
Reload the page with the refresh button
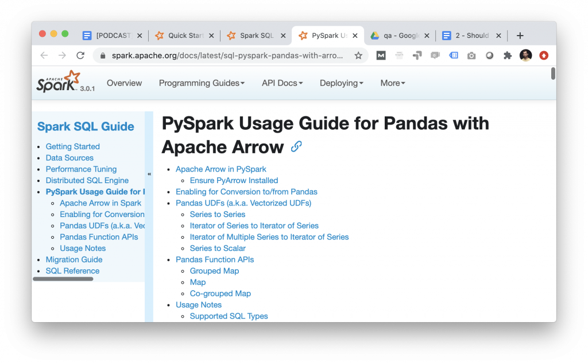tap(80, 56)
